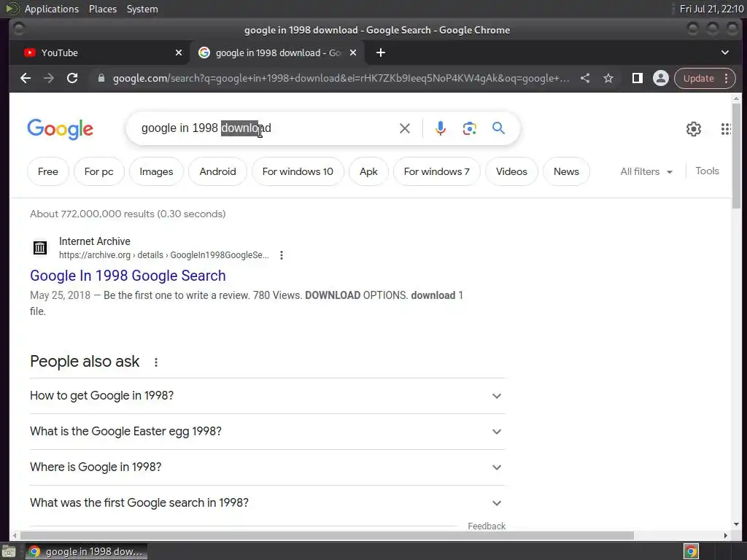
Task: Click the scroll right arrow
Action: tap(726, 536)
